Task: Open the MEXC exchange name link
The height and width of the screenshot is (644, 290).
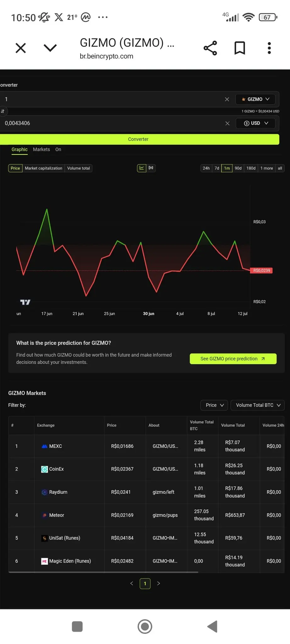Action: [x=56, y=446]
